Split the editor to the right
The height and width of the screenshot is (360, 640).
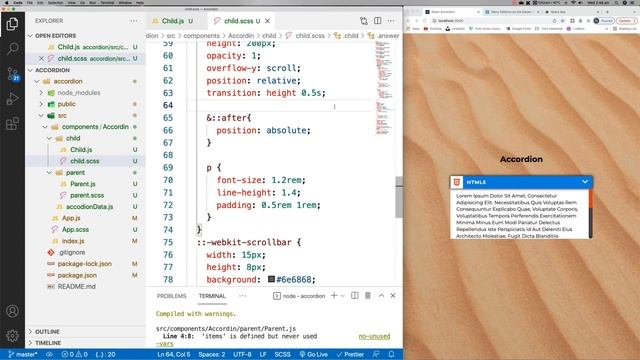(378, 21)
